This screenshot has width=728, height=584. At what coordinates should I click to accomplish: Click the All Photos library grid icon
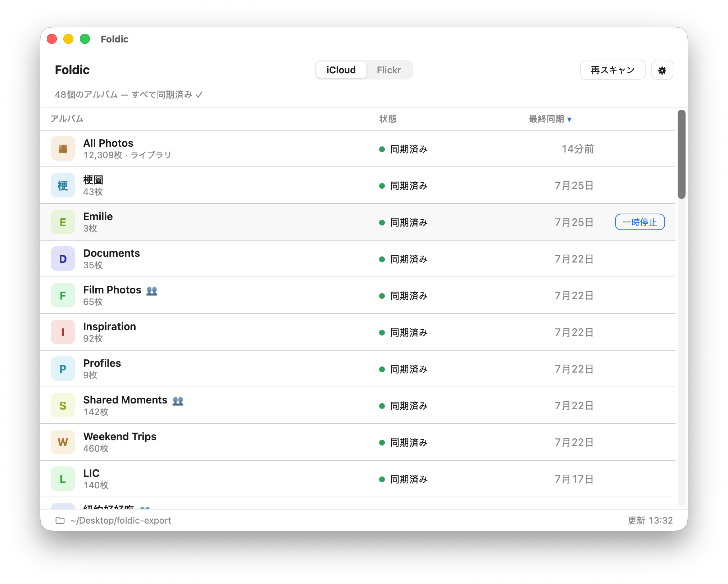[x=63, y=149]
